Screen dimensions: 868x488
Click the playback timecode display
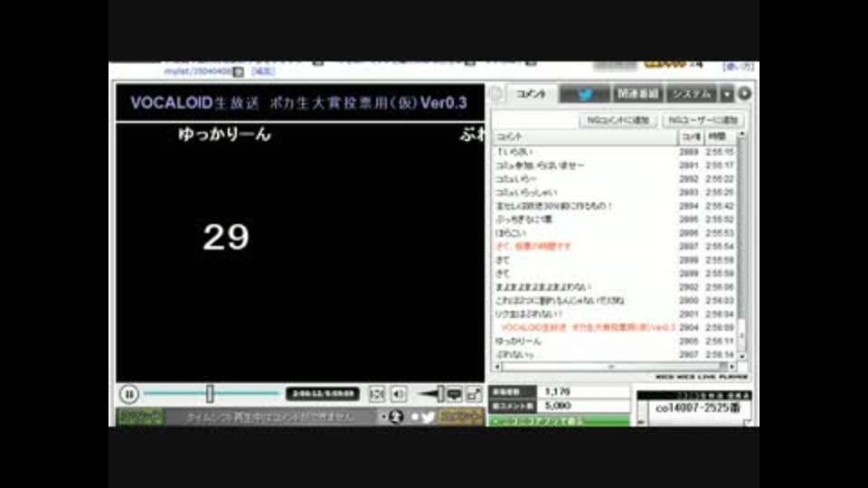323,394
